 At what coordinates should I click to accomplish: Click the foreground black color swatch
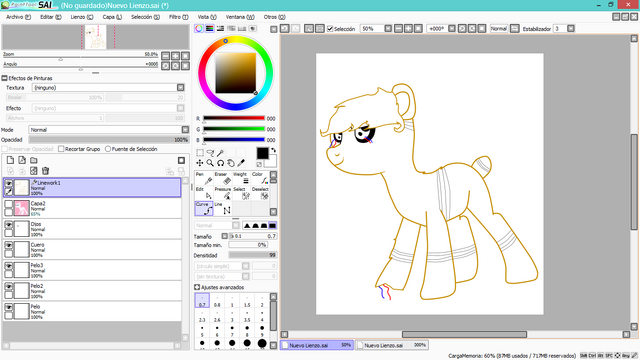[x=262, y=153]
